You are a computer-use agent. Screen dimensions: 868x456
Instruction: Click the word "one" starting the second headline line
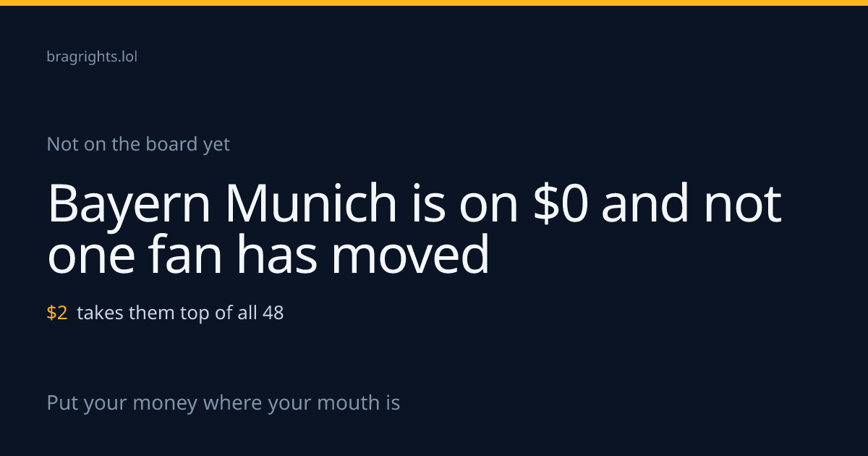point(93,256)
